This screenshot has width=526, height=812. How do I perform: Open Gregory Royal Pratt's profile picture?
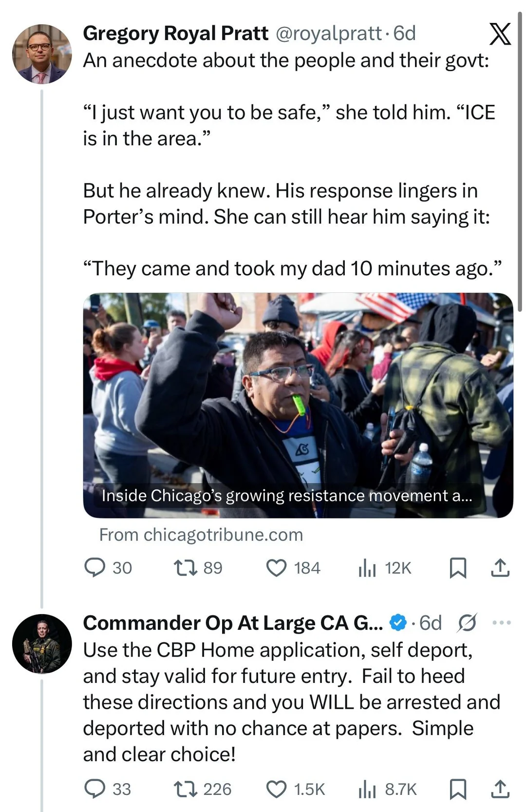42,54
